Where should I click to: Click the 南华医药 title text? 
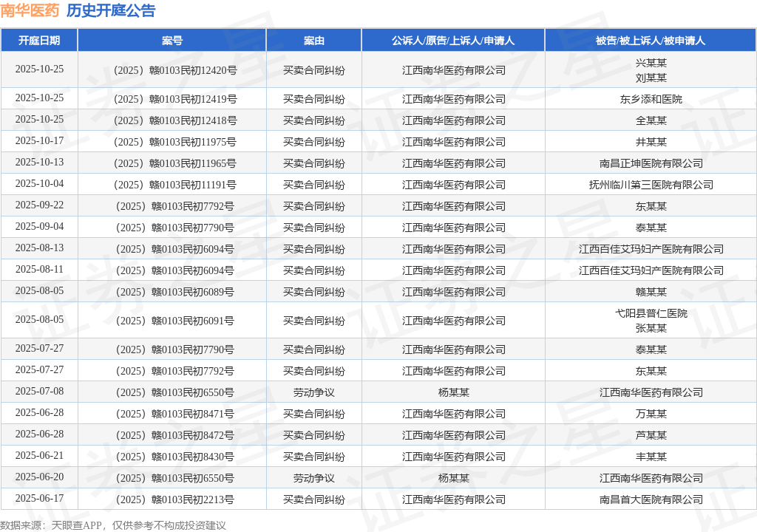coord(30,10)
